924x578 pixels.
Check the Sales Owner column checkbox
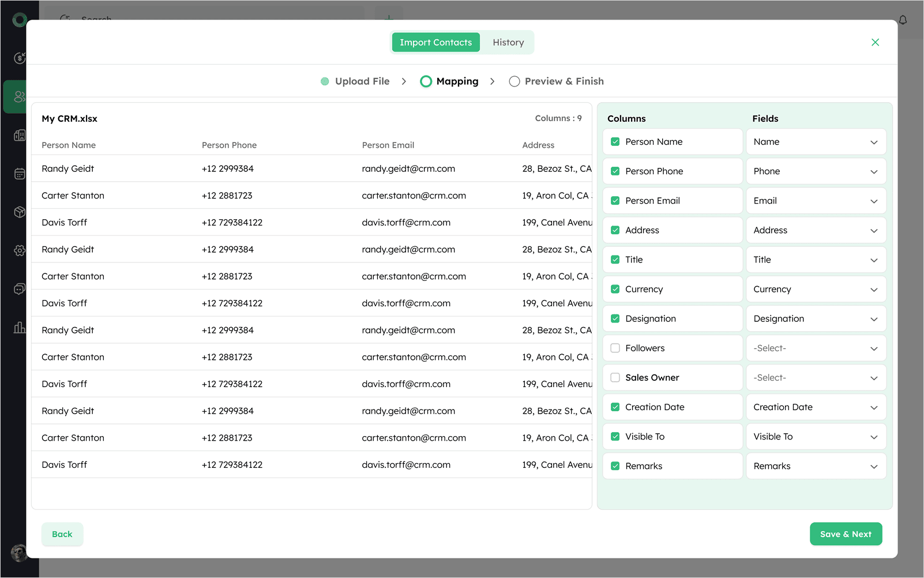point(615,377)
